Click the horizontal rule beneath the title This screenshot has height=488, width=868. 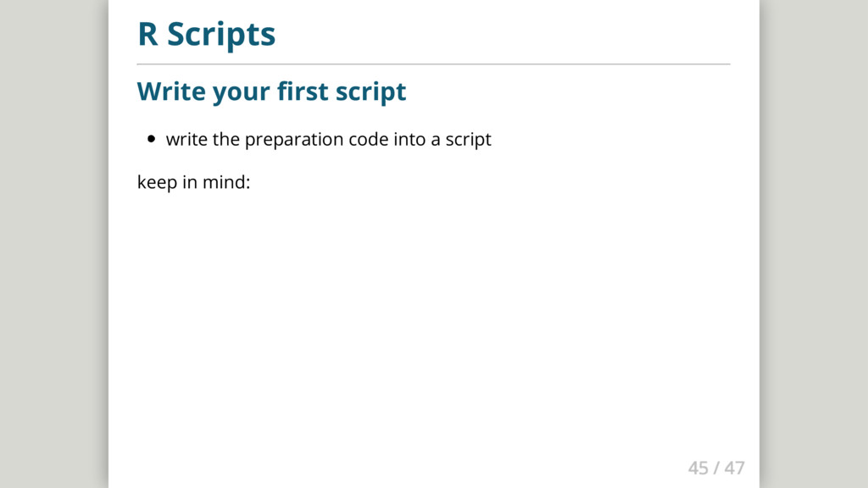(433, 64)
